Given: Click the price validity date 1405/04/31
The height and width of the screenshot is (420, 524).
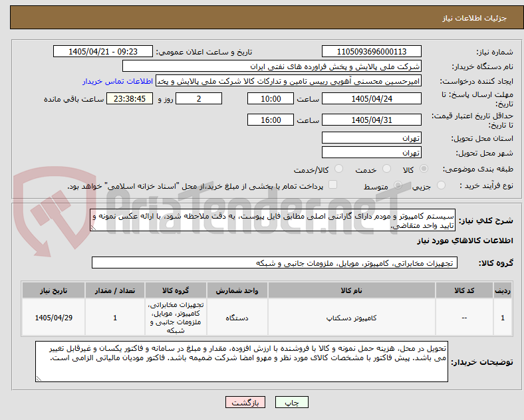Looking at the screenshot, I should click(371, 120).
